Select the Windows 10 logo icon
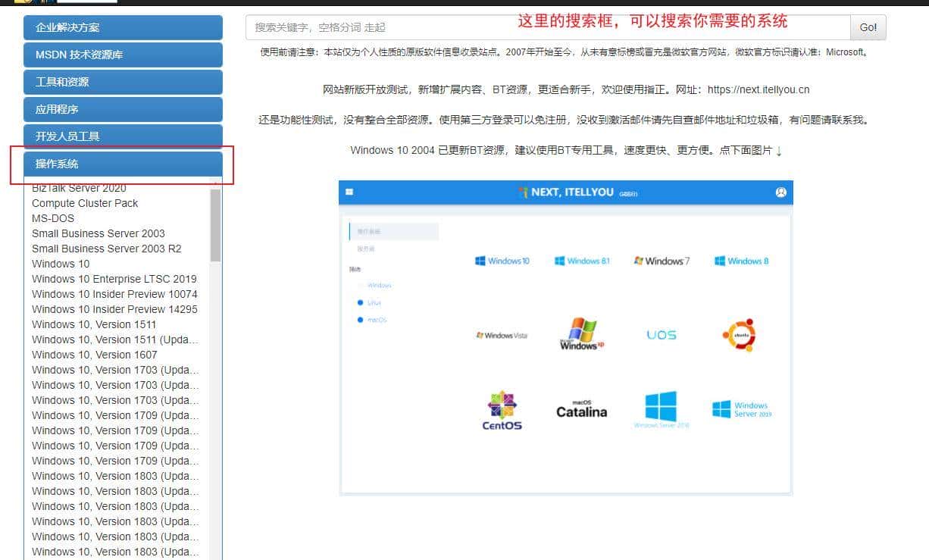The image size is (929, 560). (502, 260)
